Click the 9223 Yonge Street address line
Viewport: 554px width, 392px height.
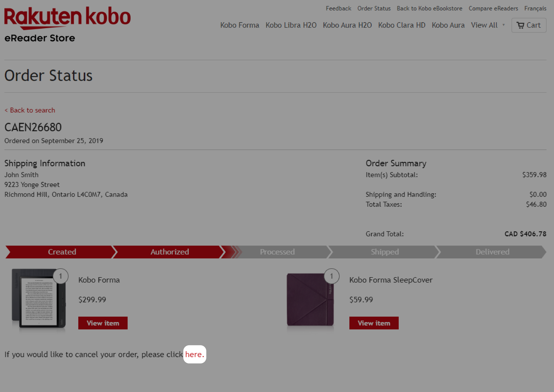coord(32,185)
